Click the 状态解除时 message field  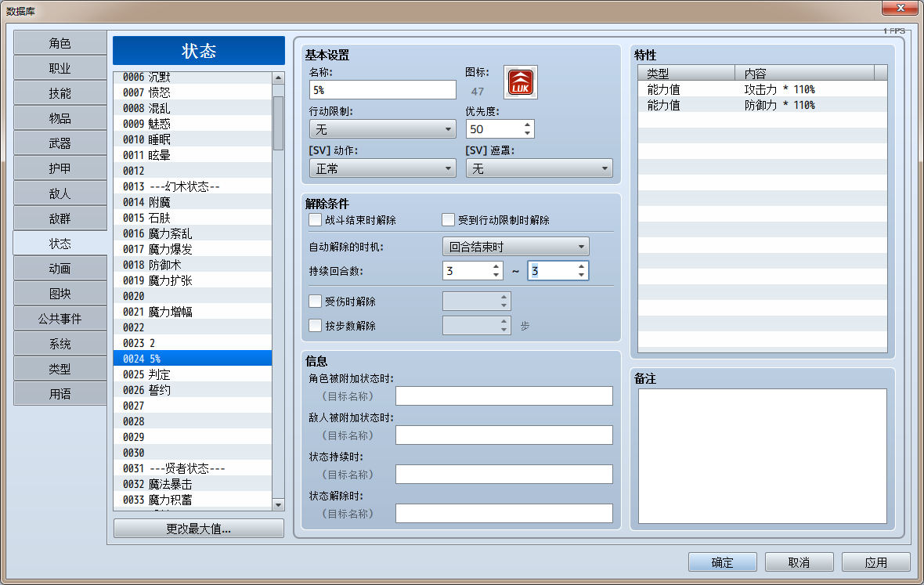point(504,513)
